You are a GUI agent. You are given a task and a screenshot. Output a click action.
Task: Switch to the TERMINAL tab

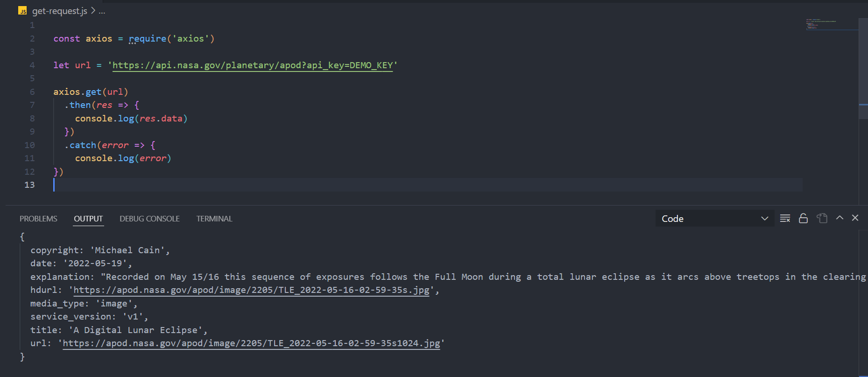tap(214, 218)
